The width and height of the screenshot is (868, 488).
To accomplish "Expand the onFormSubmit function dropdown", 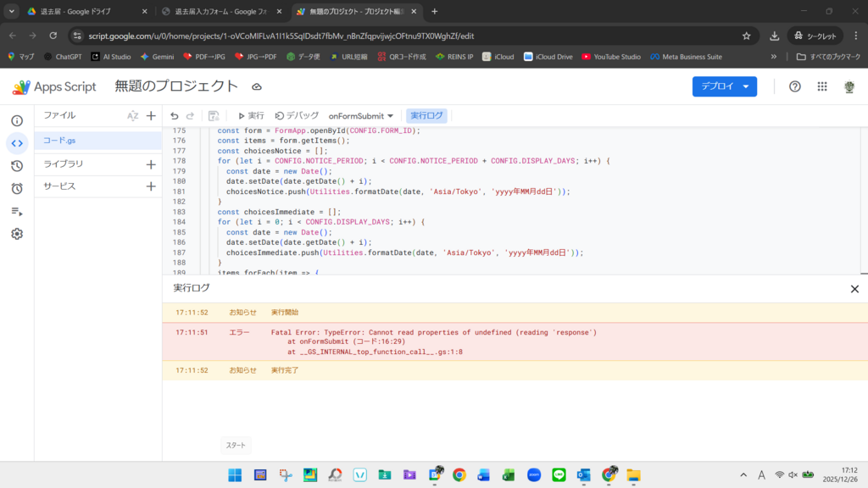I will (361, 116).
